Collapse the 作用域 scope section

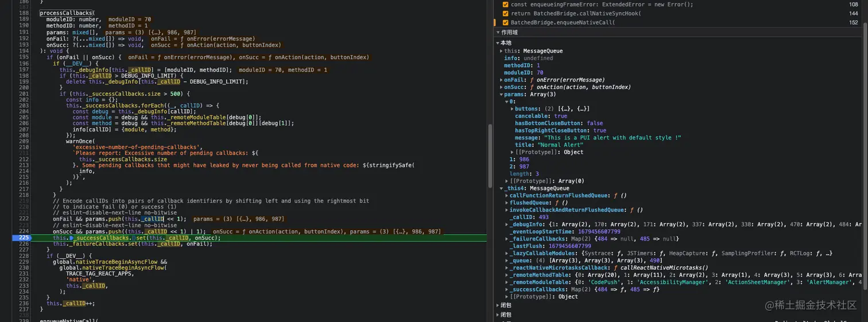coord(497,33)
